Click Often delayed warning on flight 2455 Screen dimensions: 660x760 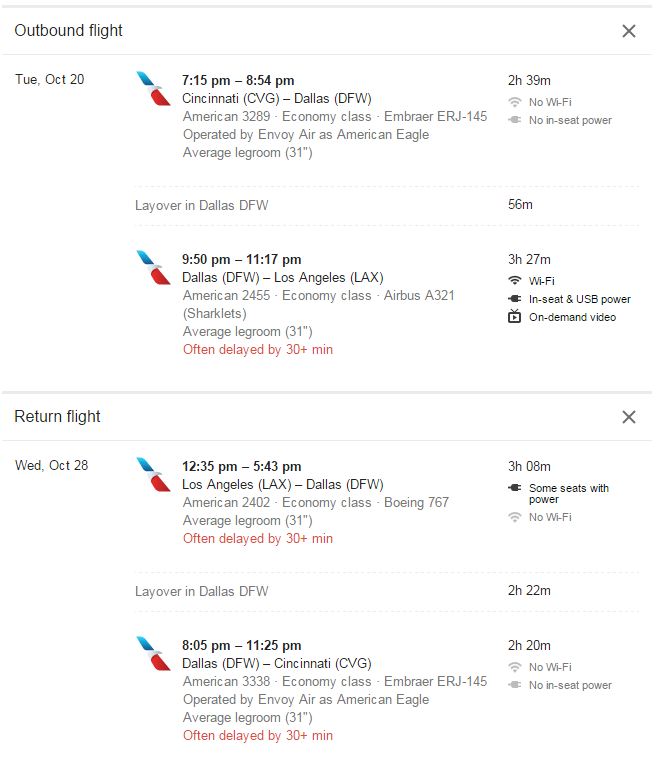point(258,350)
